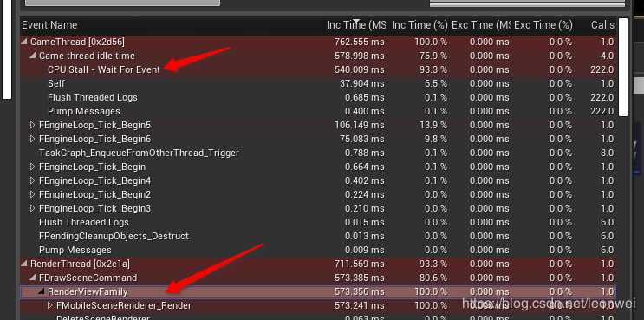Select the FEngineLoop_Tick_Begin row with 0.664 ms
Viewport: 644px width, 320px height.
point(318,167)
